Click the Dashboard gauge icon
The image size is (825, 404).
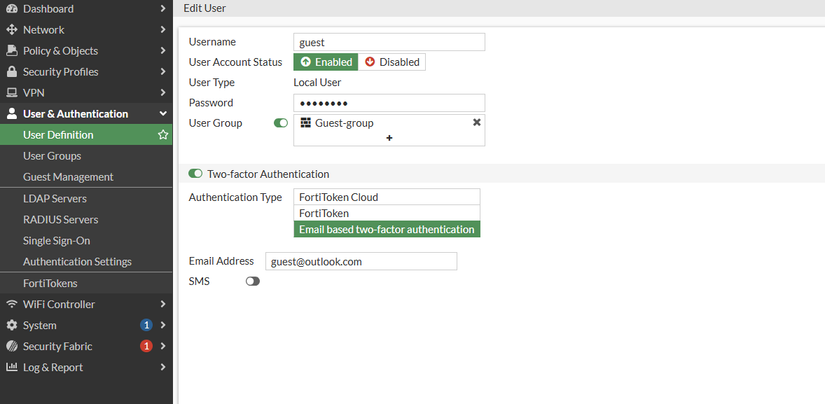click(12, 9)
